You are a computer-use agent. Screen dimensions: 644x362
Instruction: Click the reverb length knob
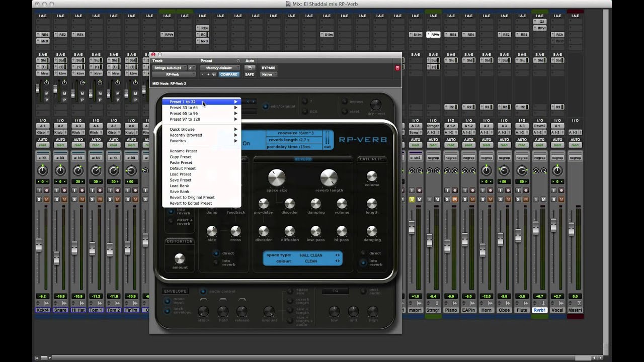(x=329, y=177)
